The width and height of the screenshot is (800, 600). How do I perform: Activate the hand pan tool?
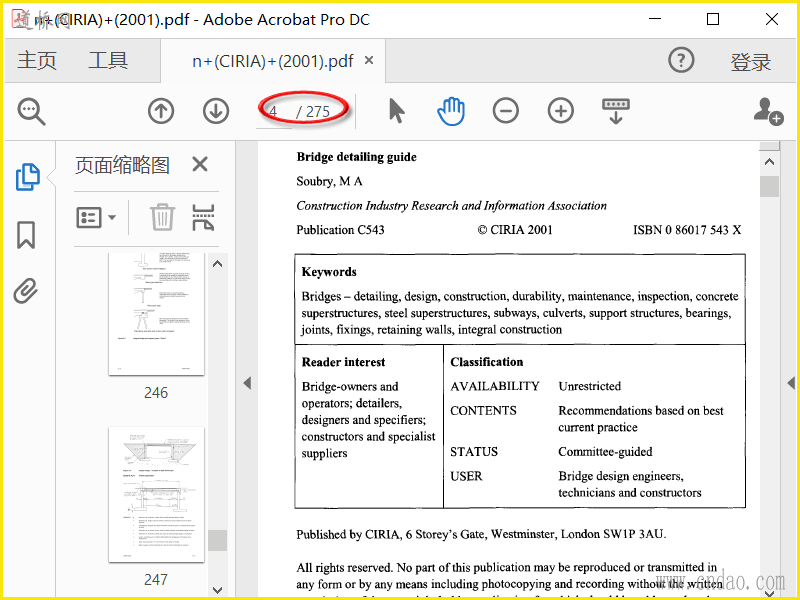pyautogui.click(x=451, y=111)
